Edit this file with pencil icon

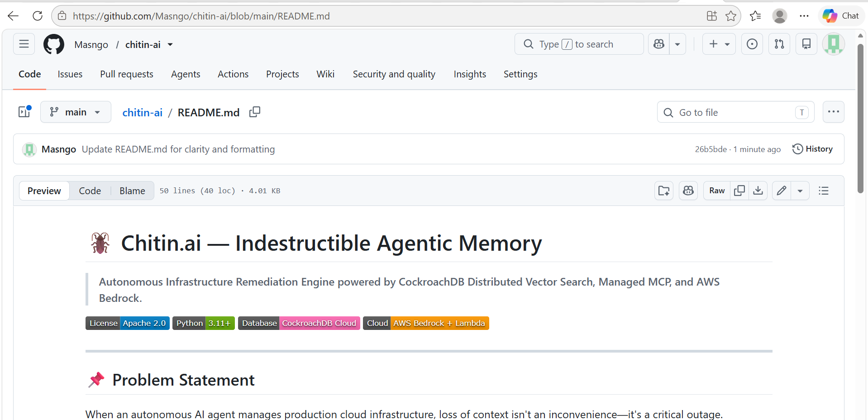coord(782,191)
